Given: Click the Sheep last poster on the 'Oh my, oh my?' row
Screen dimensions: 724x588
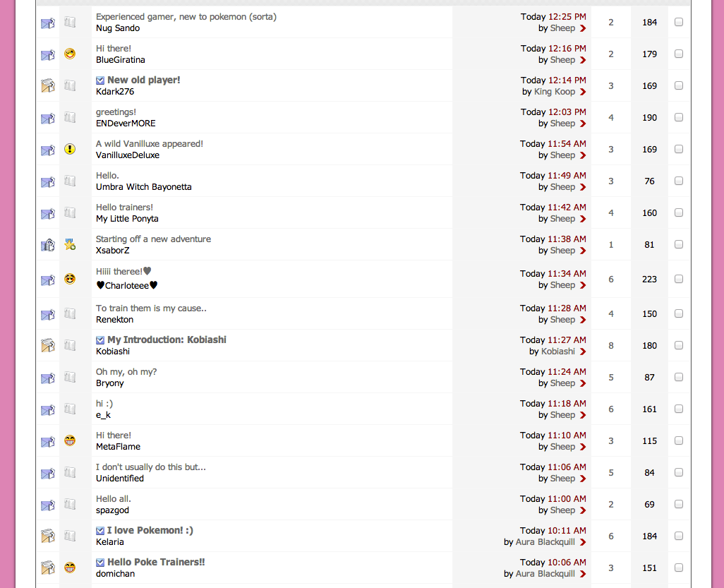Looking at the screenshot, I should (x=562, y=383).
